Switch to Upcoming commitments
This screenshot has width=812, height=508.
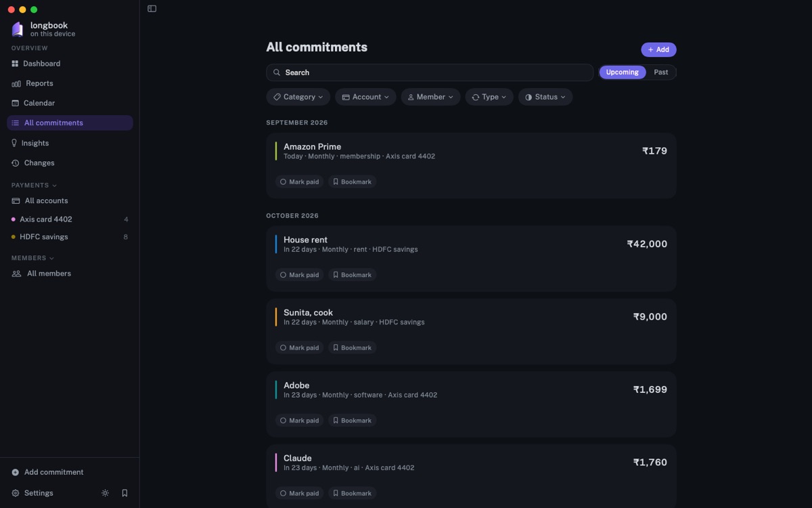pos(622,72)
